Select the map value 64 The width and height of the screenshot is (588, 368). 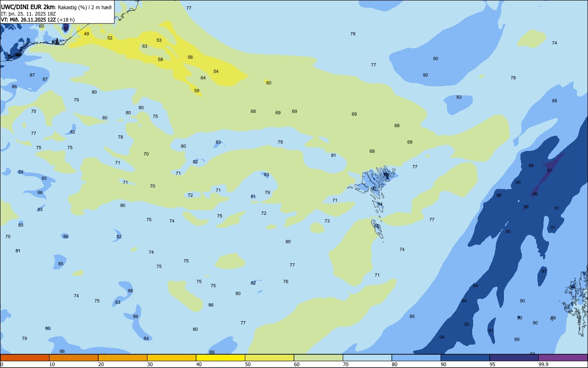pos(203,78)
